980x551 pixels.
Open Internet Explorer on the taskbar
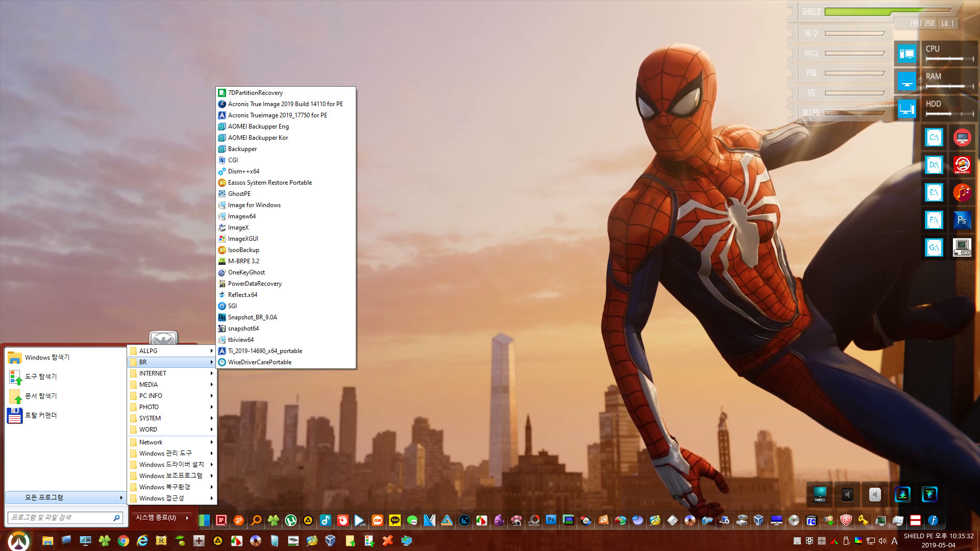point(142,541)
